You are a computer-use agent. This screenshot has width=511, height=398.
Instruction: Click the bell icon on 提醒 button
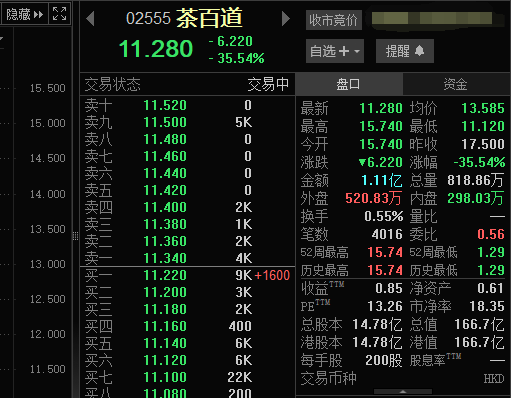coord(420,51)
